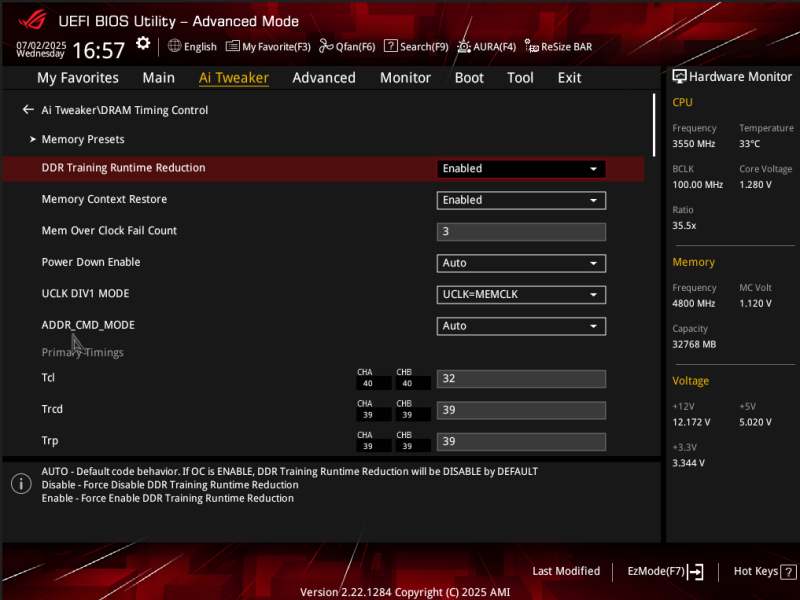Viewport: 800px width, 600px height.
Task: Open the Monitor tab
Action: [x=406, y=78]
